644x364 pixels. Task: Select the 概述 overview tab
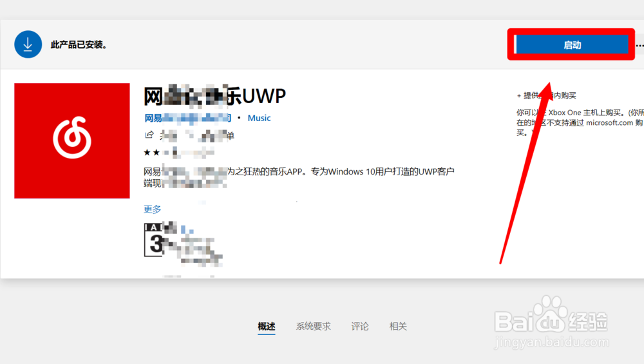pyautogui.click(x=267, y=327)
